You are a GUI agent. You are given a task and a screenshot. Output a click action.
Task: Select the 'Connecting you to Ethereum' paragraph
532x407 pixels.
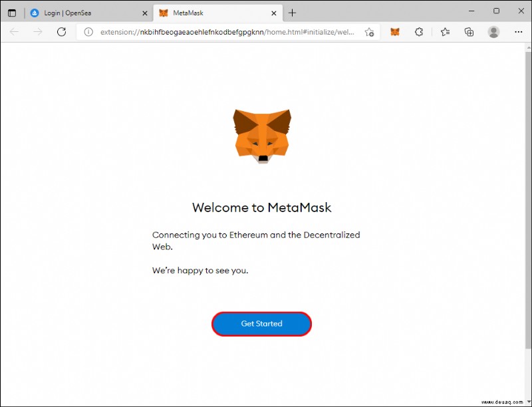pos(256,241)
